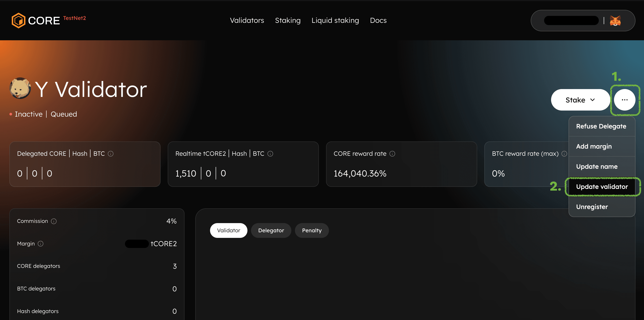Open the three-dot more options button

(624, 100)
